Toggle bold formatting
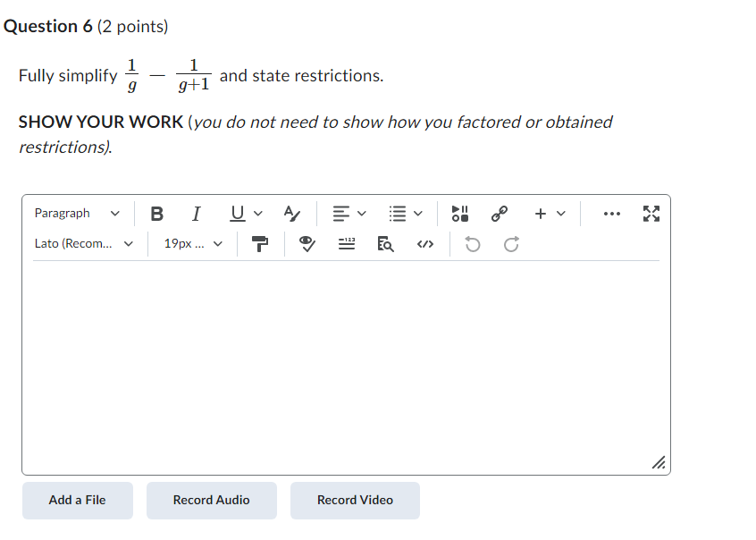Image resolution: width=756 pixels, height=540 pixels. (x=156, y=214)
